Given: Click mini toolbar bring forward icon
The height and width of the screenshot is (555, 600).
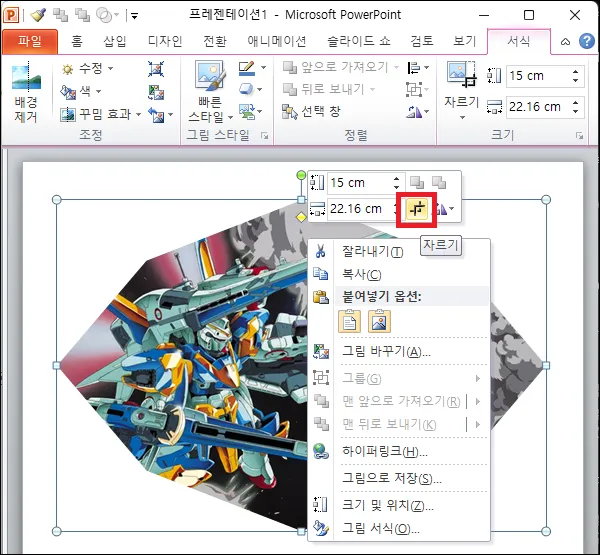Looking at the screenshot, I should point(417,183).
